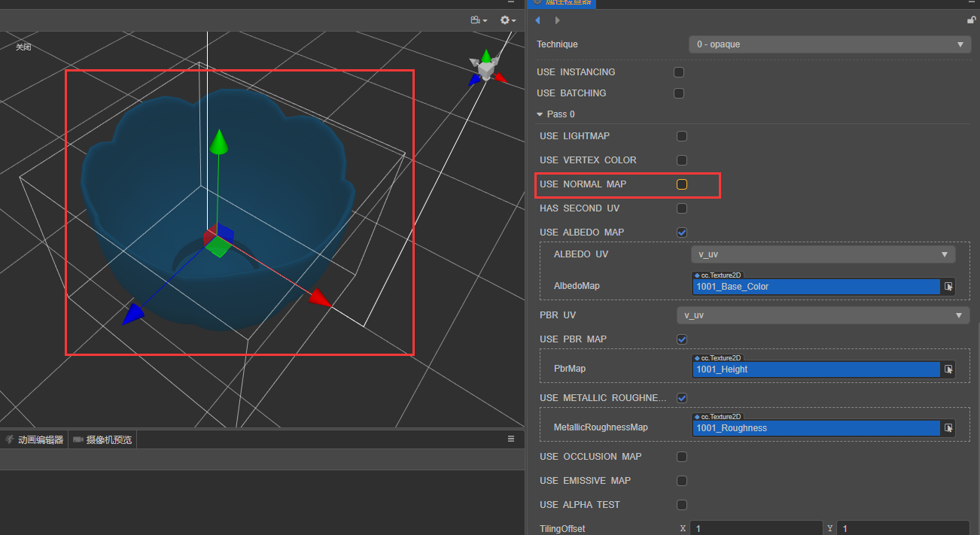
Task: Open the Technique dropdown showing 0 - opaque
Action: 829,44
